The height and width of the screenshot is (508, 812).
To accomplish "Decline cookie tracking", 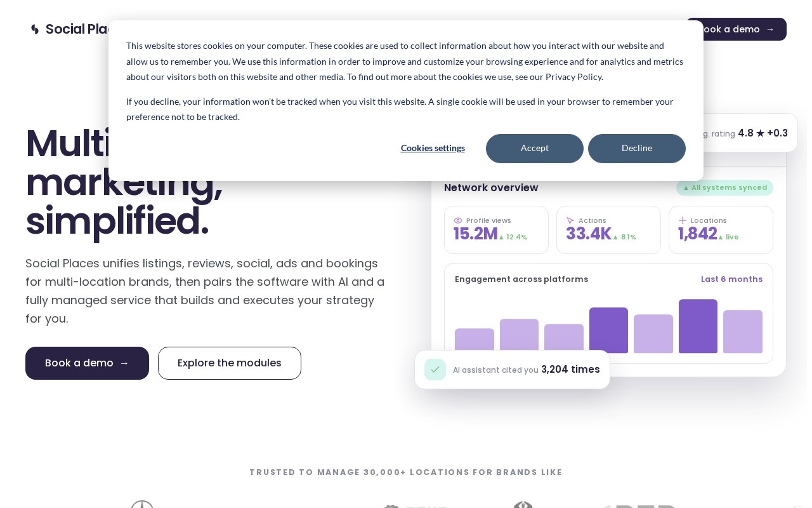I will pyautogui.click(x=637, y=149).
